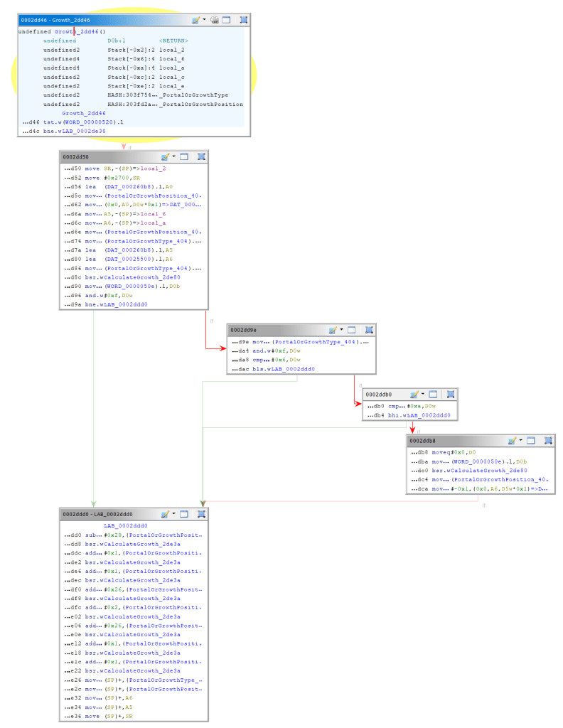Select the Growth_2dd46 function signature line
The width and height of the screenshot is (563, 728).
coord(62,32)
